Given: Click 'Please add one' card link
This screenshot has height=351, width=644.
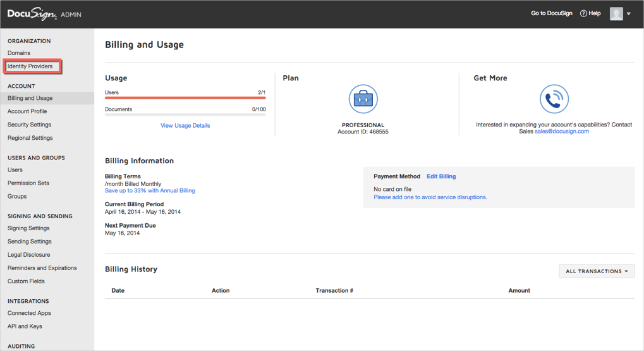Looking at the screenshot, I should click(430, 197).
